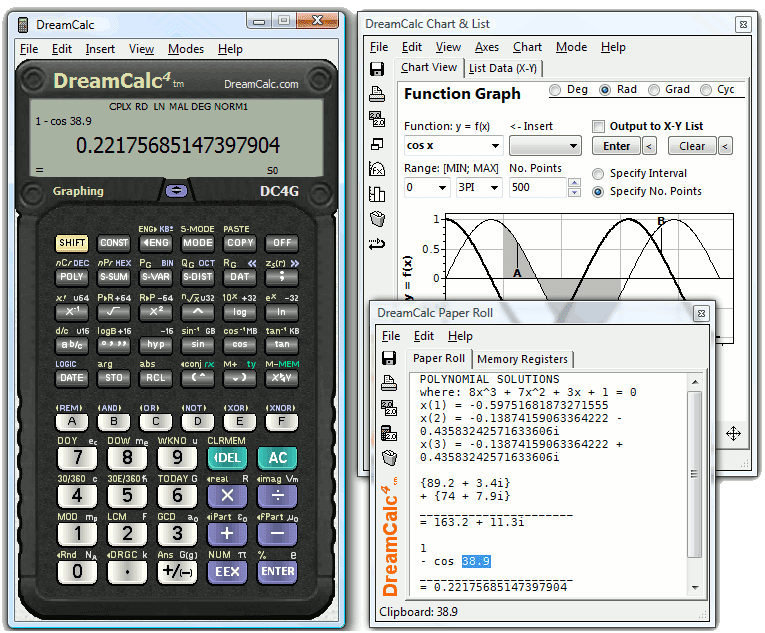Open the Axes menu in Chart window
The image size is (765, 633).
[x=487, y=47]
